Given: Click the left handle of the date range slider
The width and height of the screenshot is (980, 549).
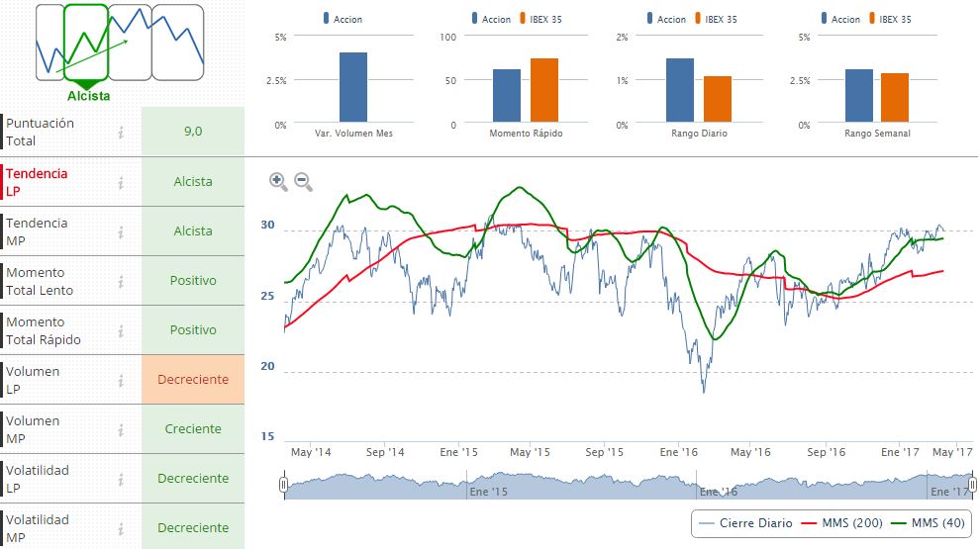Looking at the screenshot, I should pyautogui.click(x=283, y=484).
